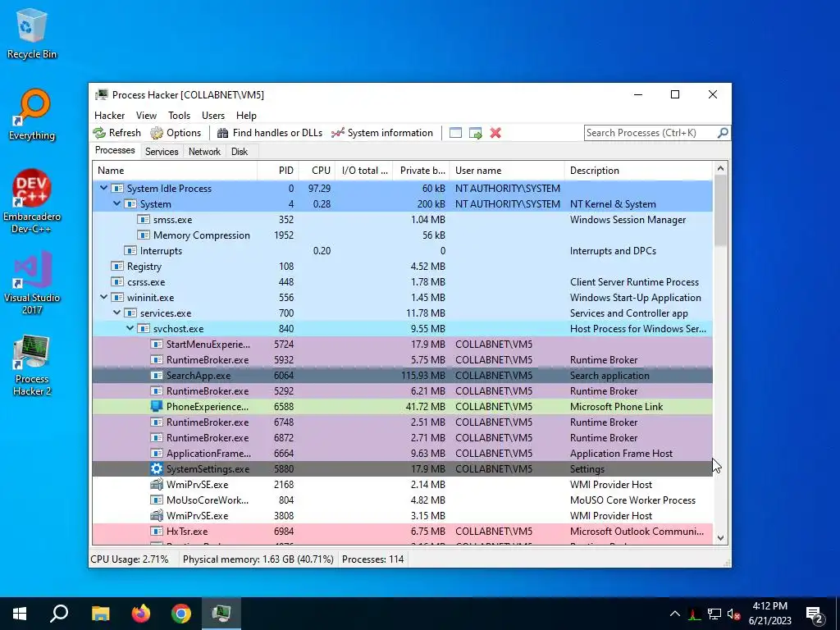This screenshot has height=630, width=840.
Task: Click the Registry process icon
Action: tap(117, 267)
